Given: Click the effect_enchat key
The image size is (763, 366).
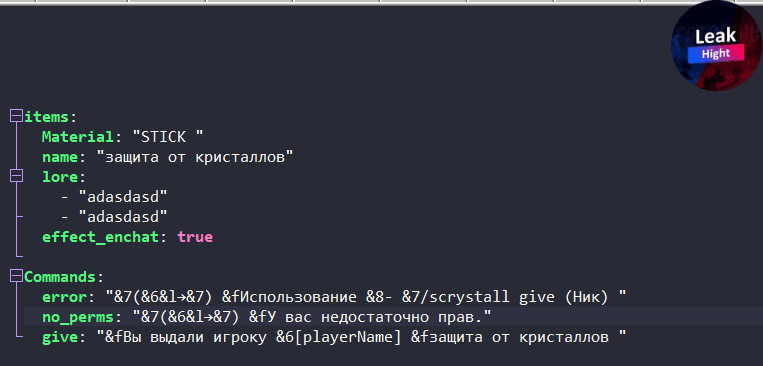Looking at the screenshot, I should point(100,237).
